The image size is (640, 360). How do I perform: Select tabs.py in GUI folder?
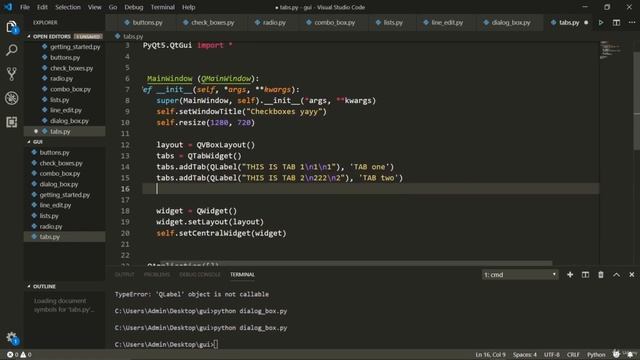(x=65, y=237)
